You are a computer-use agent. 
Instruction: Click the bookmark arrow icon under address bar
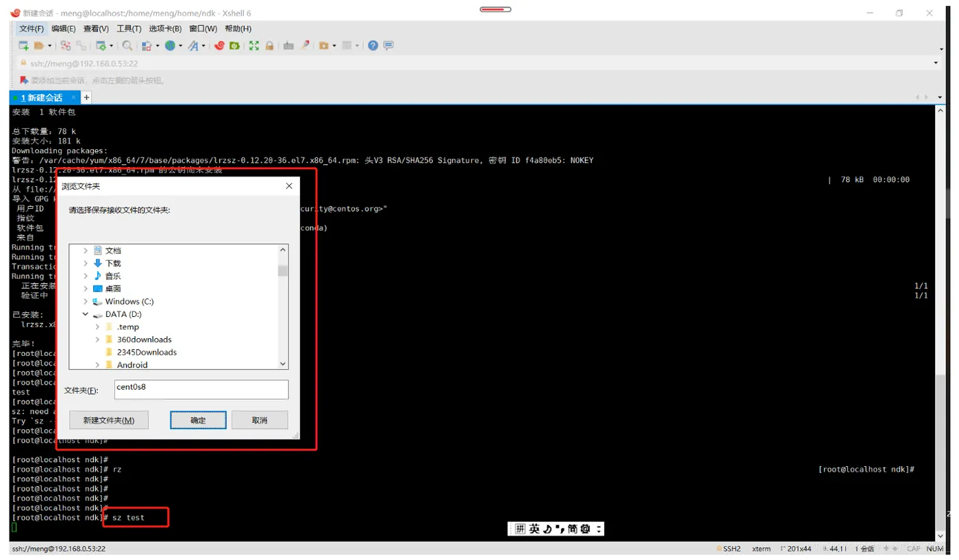(x=23, y=80)
